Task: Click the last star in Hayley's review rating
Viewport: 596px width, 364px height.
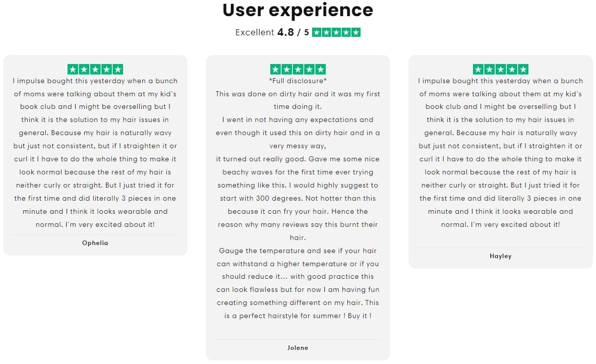Action: pyautogui.click(x=523, y=69)
